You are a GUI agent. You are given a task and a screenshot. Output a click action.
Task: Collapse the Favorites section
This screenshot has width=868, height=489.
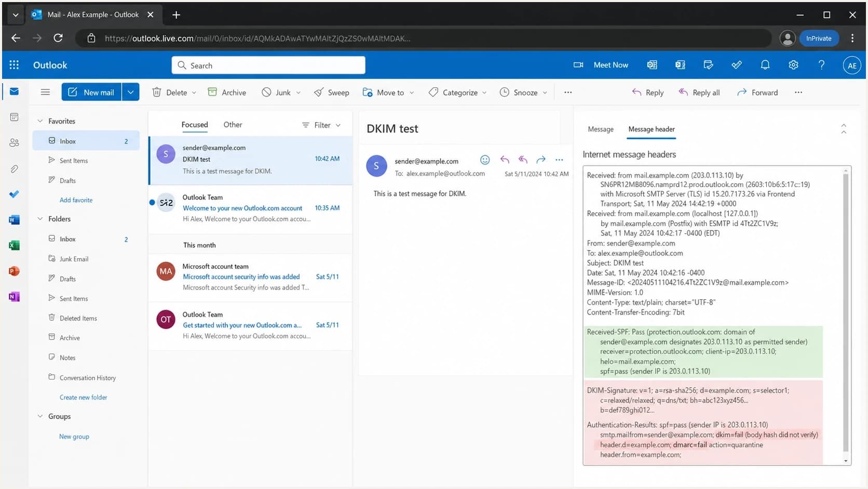(40, 121)
